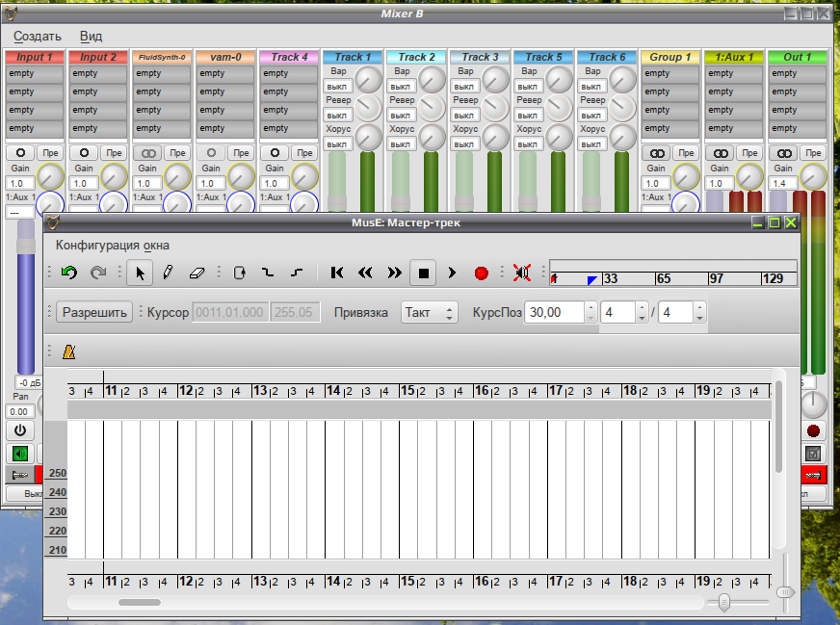The height and width of the screenshot is (625, 840).
Task: Toggle the stereo button on Group 1 strip
Action: tap(657, 153)
